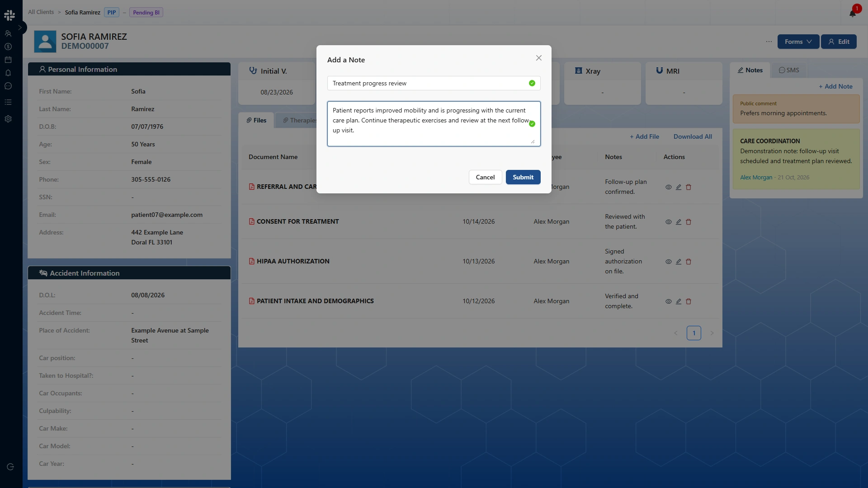The image size is (868, 488).
Task: View the Referral and Care file
Action: point(669,187)
